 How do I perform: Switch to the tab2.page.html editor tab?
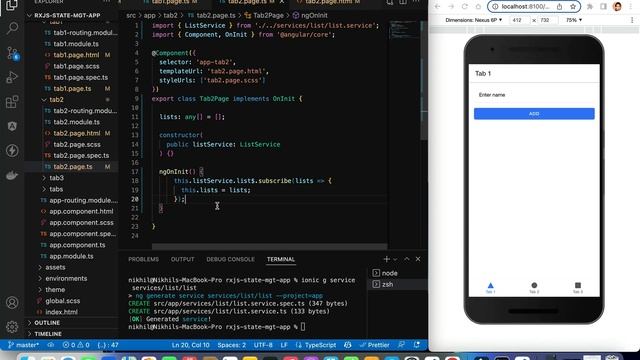pos(329,2)
